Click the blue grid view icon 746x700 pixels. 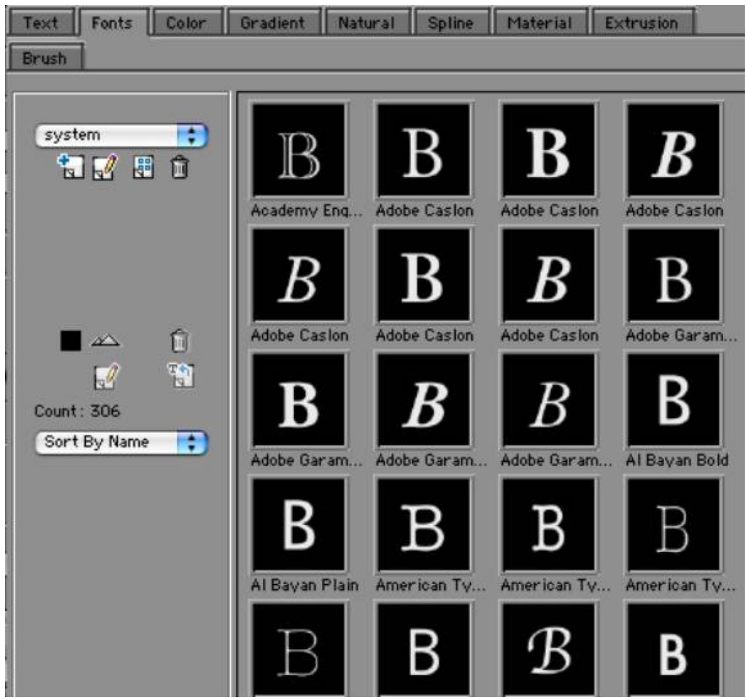(143, 166)
